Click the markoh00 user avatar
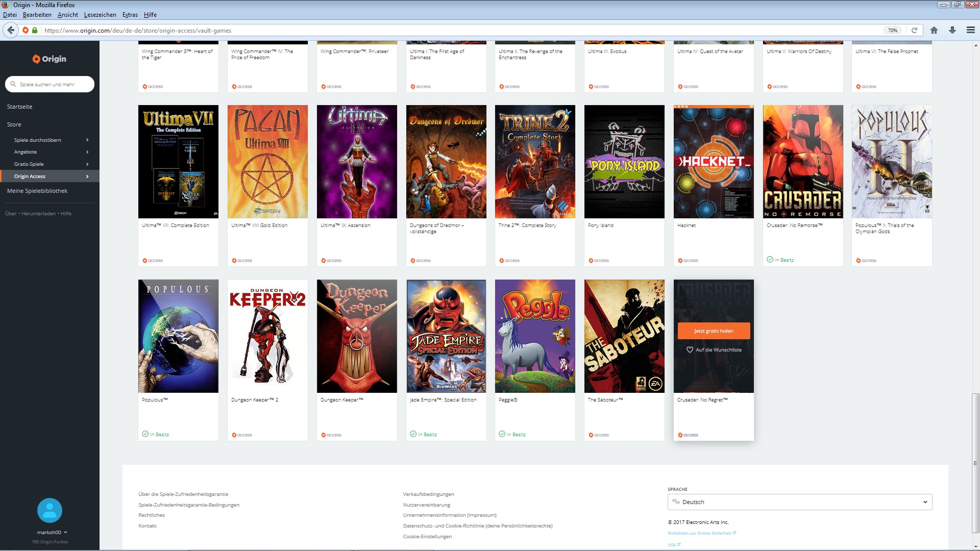 click(50, 510)
